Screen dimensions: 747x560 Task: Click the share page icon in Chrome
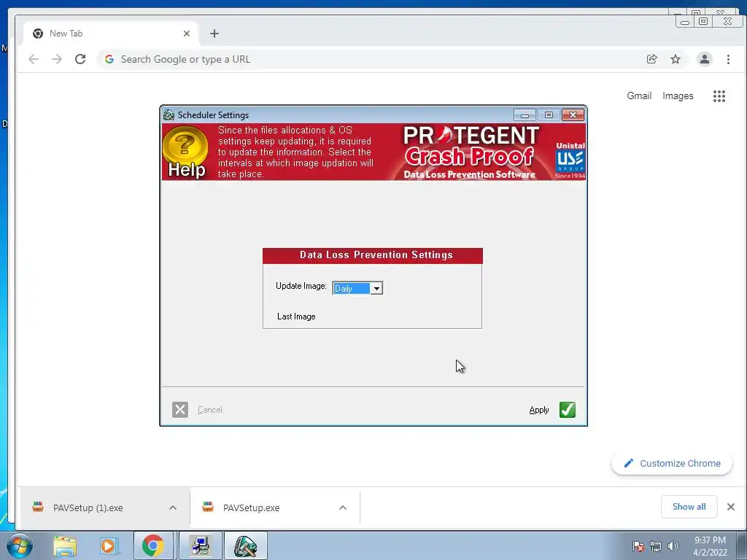(x=651, y=59)
